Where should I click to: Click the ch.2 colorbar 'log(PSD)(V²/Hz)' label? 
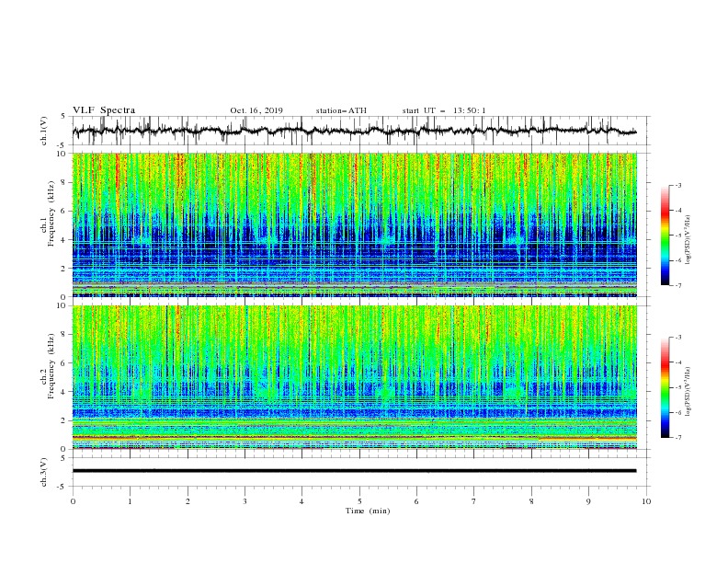pyautogui.click(x=688, y=392)
